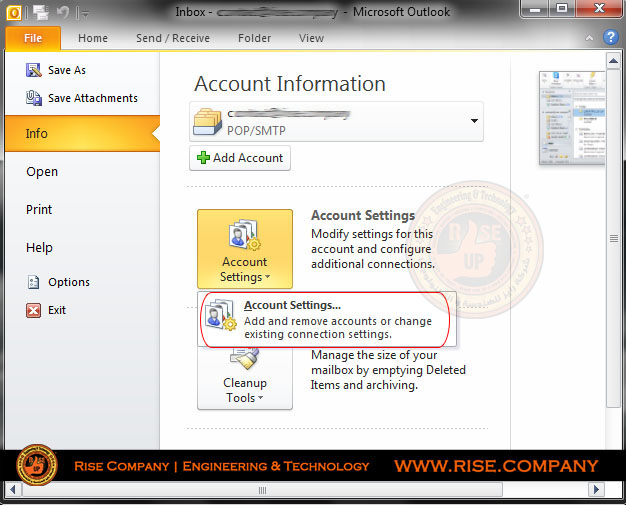The height and width of the screenshot is (505, 626).
Task: Select the View ribbon tab
Action: pos(311,38)
